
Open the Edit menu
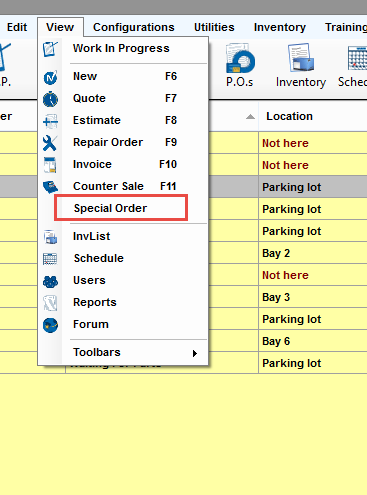click(x=17, y=27)
